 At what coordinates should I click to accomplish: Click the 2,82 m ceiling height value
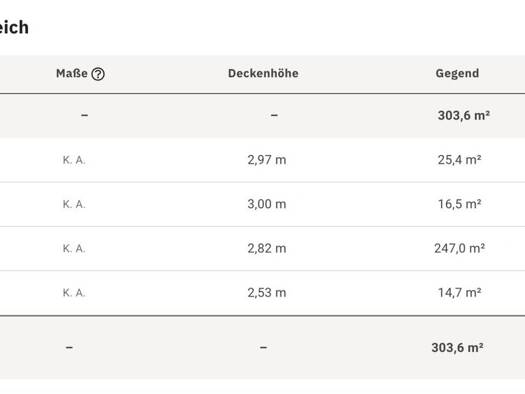(267, 248)
